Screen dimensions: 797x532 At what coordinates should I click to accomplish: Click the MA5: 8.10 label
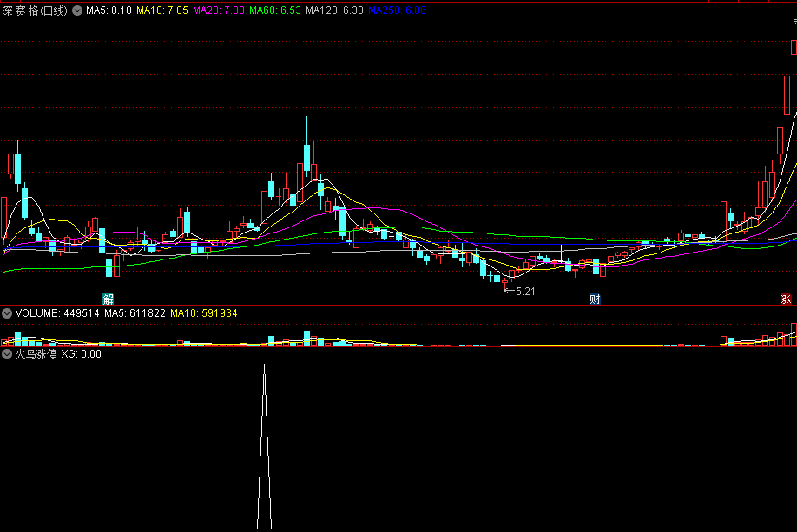coord(109,10)
